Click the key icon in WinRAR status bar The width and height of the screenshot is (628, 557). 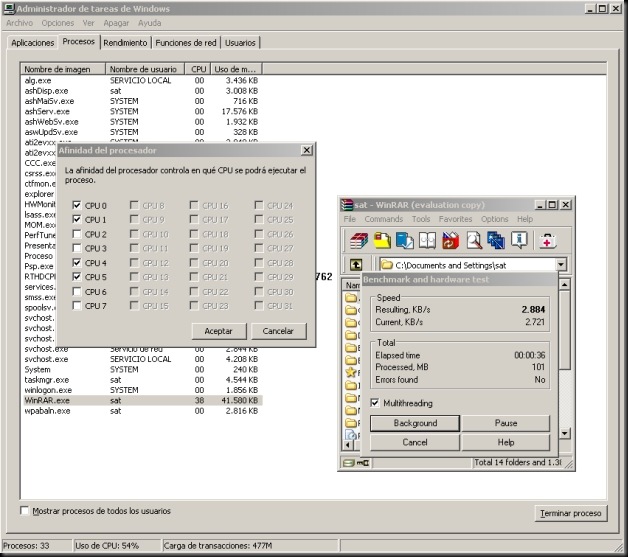coord(363,463)
